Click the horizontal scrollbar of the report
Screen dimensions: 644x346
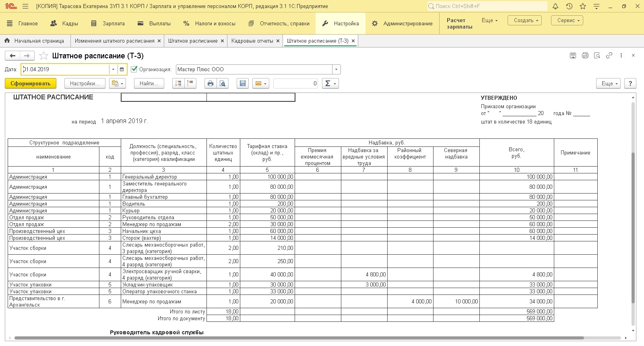(299, 338)
